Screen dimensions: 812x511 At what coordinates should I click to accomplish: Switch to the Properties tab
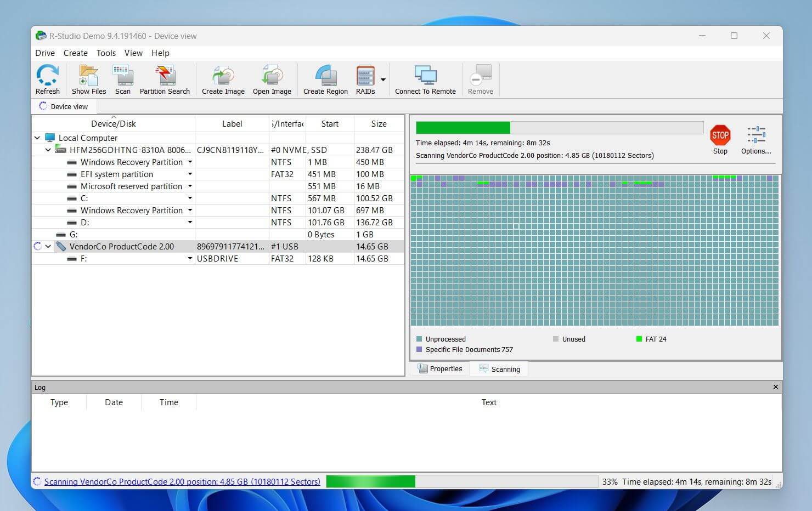(x=439, y=368)
